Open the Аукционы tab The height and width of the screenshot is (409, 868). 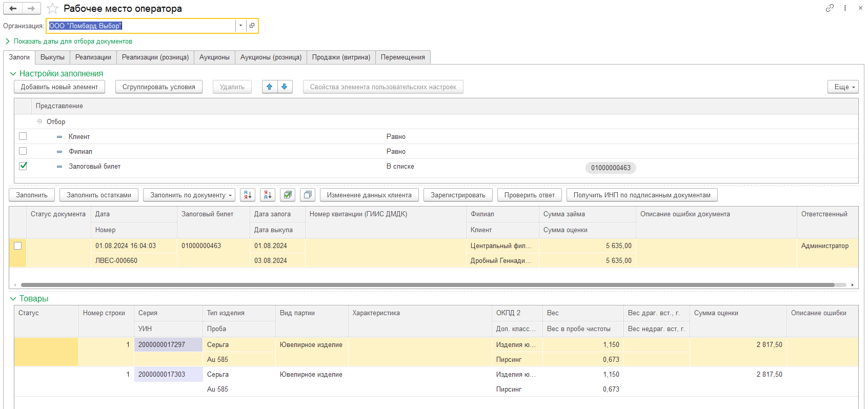214,57
